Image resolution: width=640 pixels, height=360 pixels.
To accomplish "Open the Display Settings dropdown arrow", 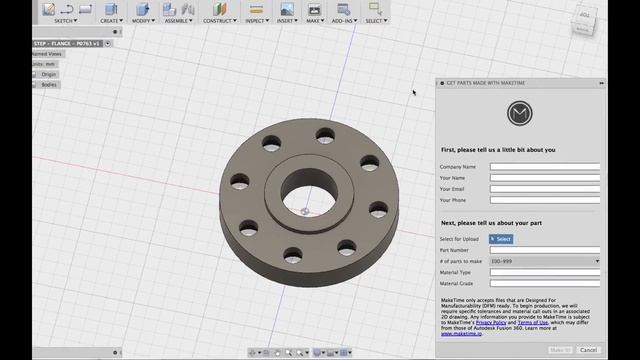I will [323, 353].
